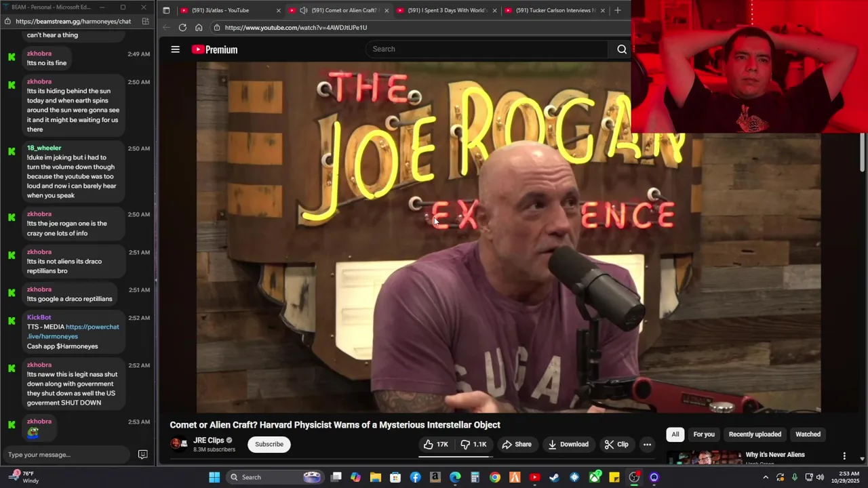
Task: Open the Why it's Never Aliens title
Action: click(775, 455)
